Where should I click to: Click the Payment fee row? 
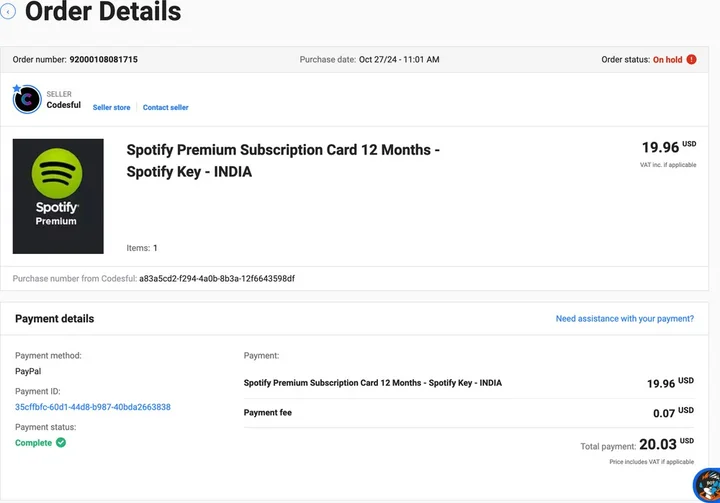pyautogui.click(x=268, y=412)
